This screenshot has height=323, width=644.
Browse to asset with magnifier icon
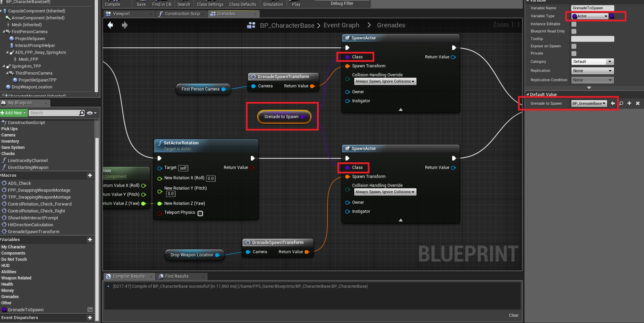621,103
